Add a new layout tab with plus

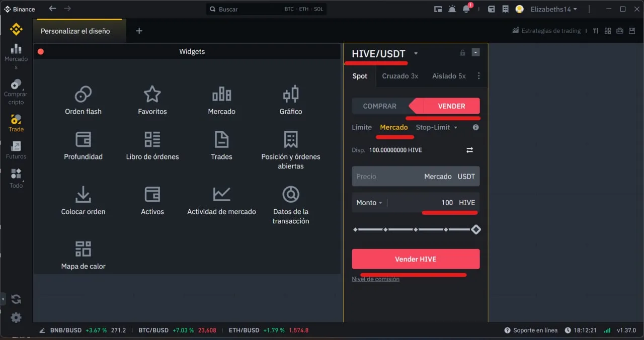(x=139, y=31)
